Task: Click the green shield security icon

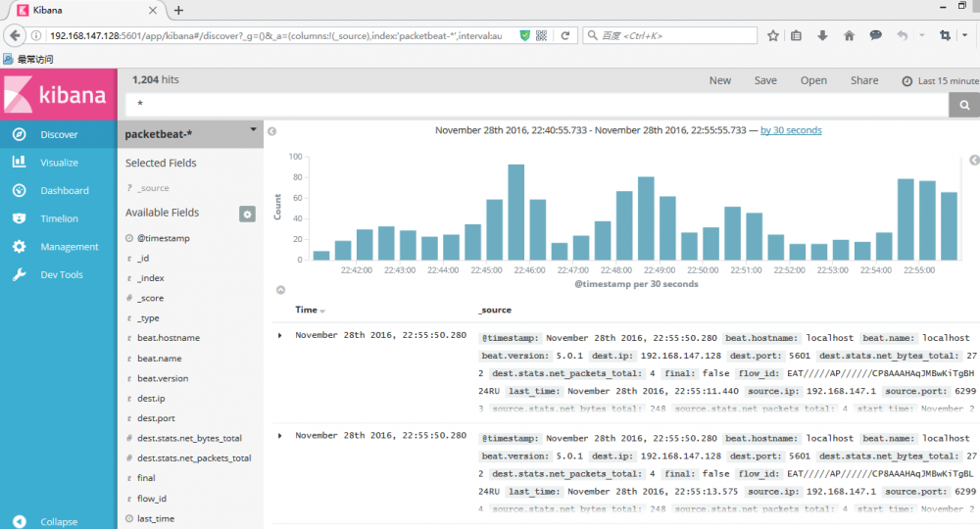Action: click(x=525, y=35)
